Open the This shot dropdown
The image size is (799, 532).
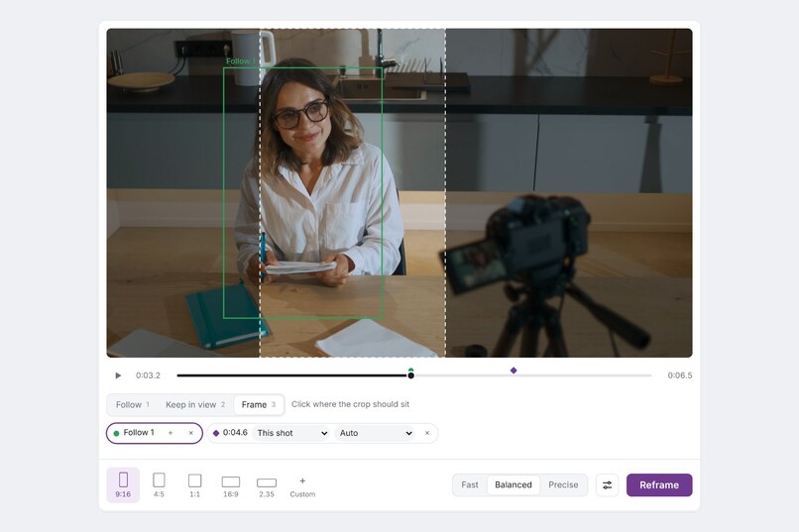click(291, 433)
